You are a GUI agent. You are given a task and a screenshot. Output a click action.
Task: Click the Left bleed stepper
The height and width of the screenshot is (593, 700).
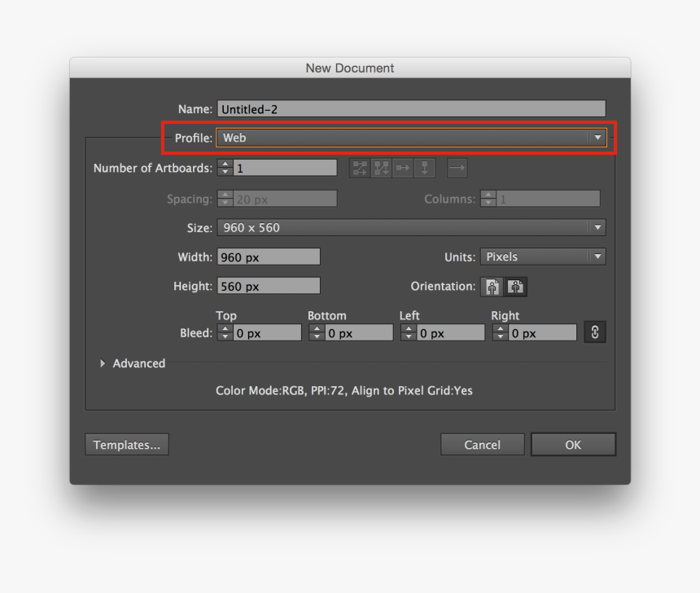[x=409, y=332]
